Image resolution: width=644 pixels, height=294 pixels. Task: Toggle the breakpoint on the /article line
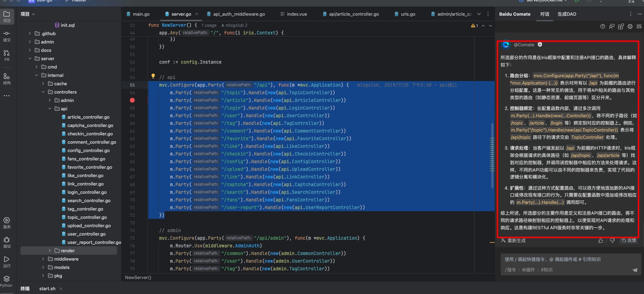[132, 100]
